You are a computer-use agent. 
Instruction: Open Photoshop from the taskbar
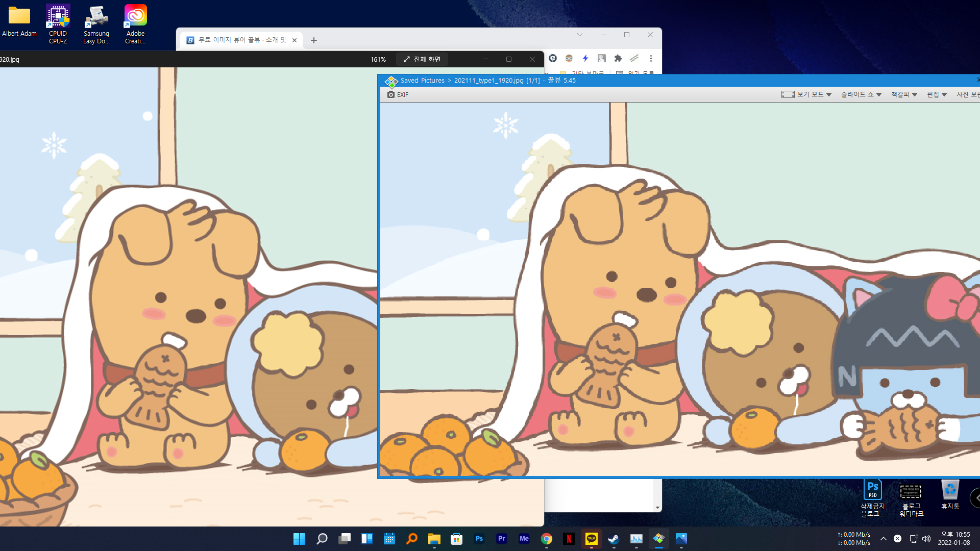click(479, 539)
